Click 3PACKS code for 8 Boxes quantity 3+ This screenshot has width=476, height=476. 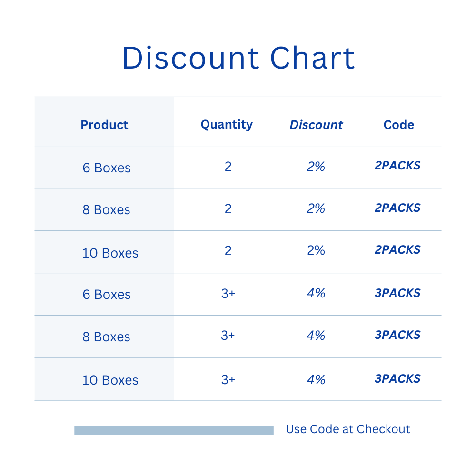[x=397, y=335]
